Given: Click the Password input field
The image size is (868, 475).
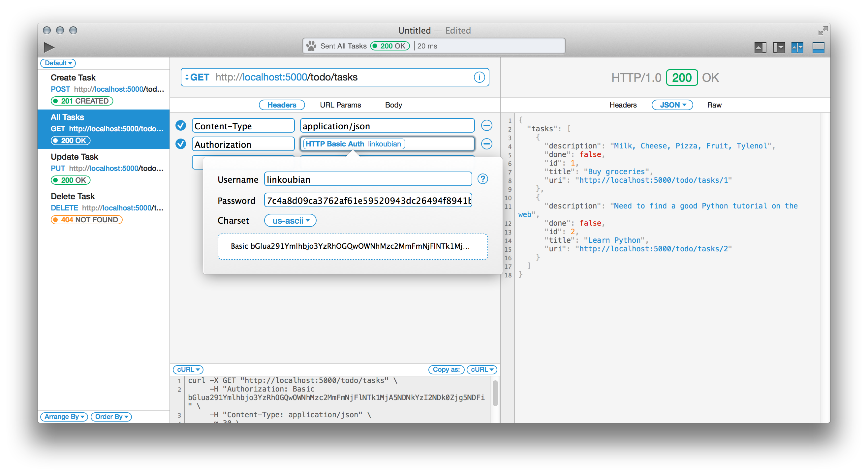Looking at the screenshot, I should click(x=368, y=201).
